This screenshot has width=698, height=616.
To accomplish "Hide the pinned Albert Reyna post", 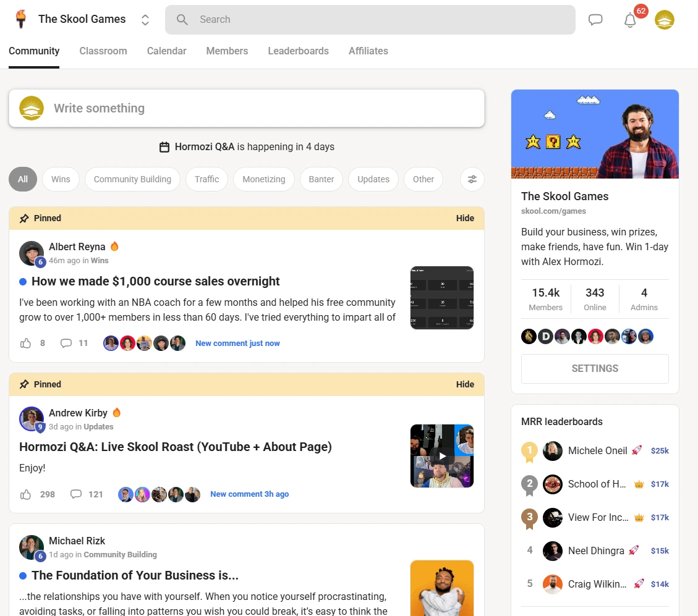I will pyautogui.click(x=465, y=218).
